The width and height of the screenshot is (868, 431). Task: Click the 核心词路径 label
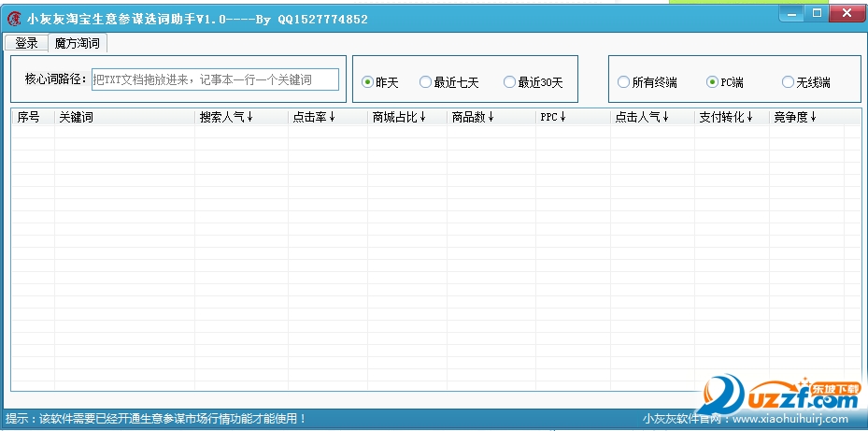tap(55, 79)
